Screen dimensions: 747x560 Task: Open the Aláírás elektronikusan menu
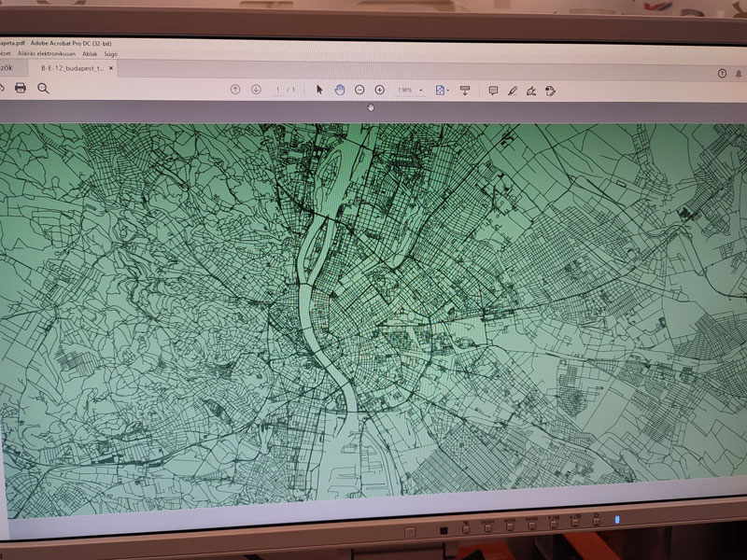pos(47,54)
